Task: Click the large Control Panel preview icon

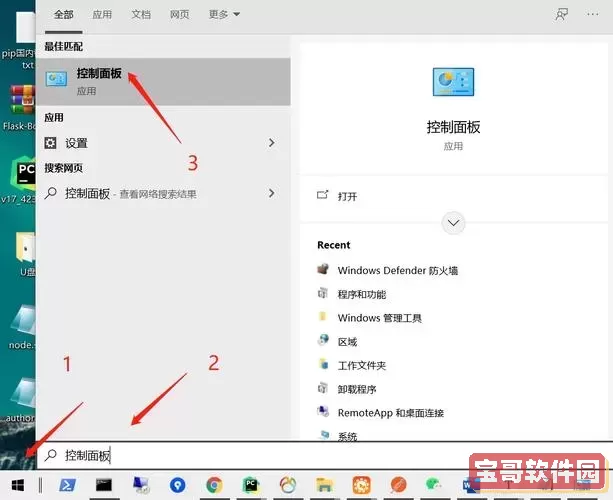Action: click(453, 82)
